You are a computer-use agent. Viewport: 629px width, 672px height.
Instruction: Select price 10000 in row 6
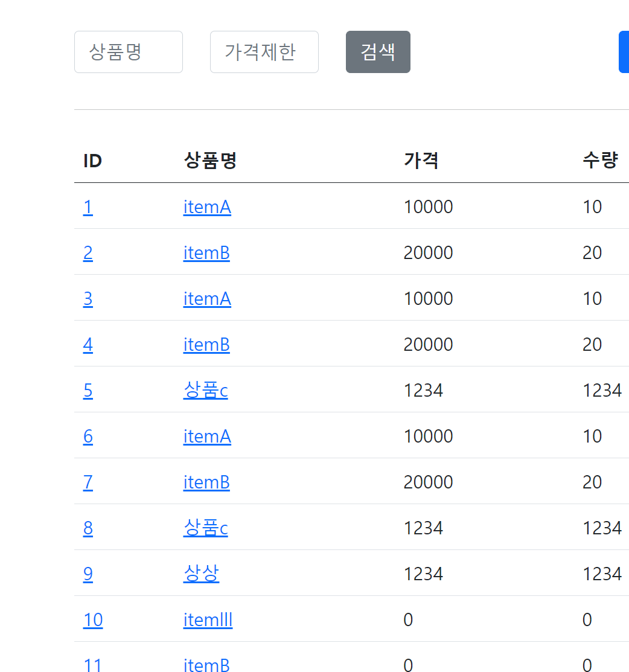pyautogui.click(x=429, y=437)
